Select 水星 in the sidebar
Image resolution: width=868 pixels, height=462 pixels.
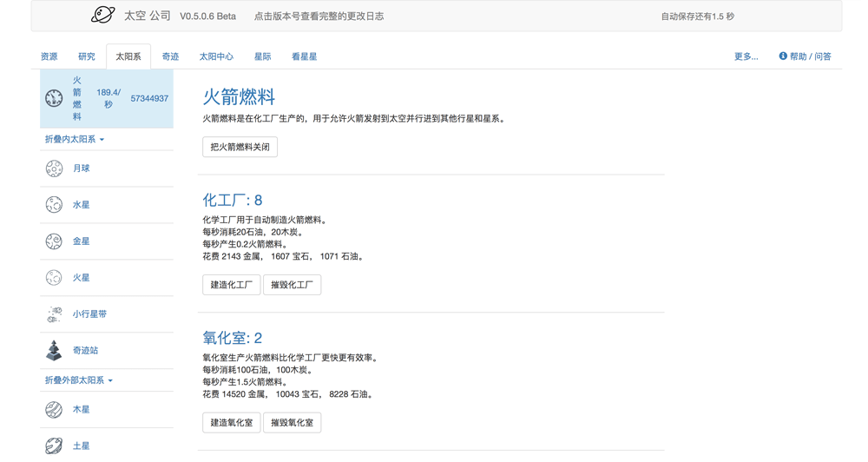pos(82,205)
